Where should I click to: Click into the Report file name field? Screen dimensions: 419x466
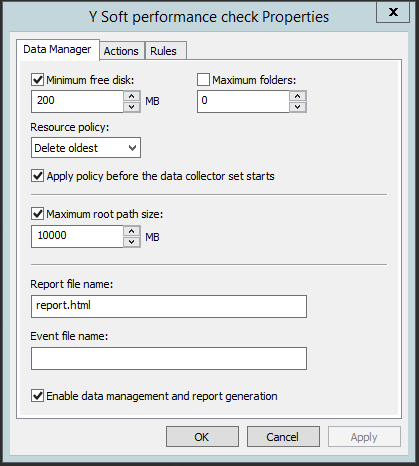click(169, 306)
